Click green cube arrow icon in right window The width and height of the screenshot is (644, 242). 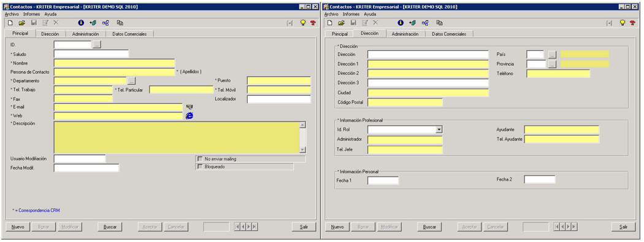[x=412, y=23]
